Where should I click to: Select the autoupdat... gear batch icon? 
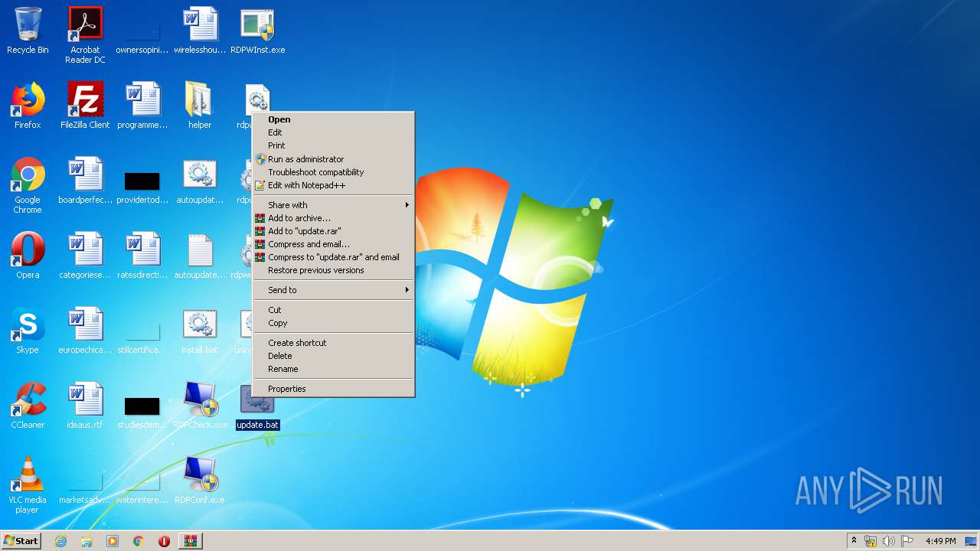point(200,181)
